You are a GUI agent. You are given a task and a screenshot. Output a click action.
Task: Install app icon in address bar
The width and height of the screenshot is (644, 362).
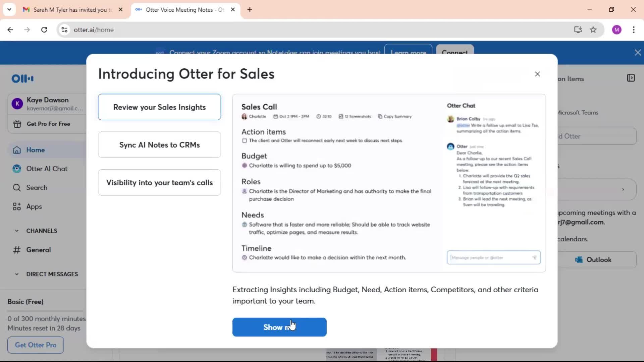[x=578, y=30]
